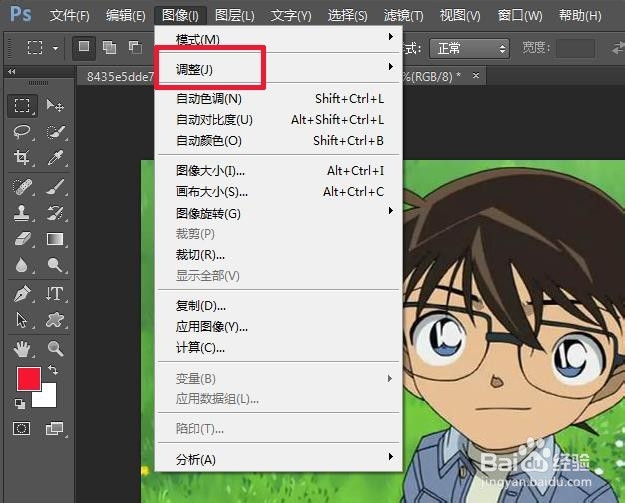The width and height of the screenshot is (625, 503).
Task: Select the Brush tool
Action: (x=55, y=187)
